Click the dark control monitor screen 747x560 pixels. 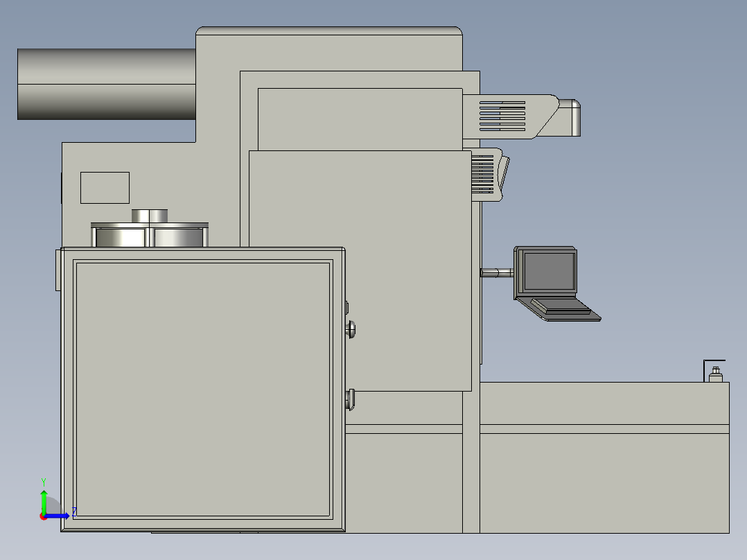[x=549, y=272]
